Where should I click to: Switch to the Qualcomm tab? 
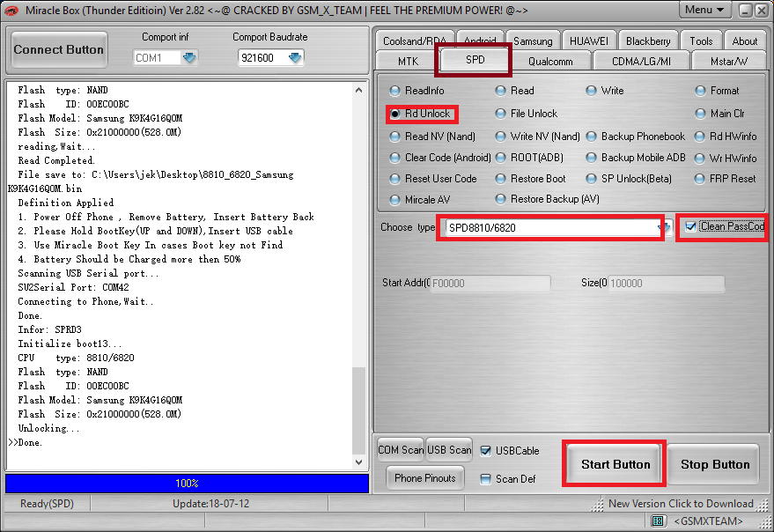coord(550,62)
